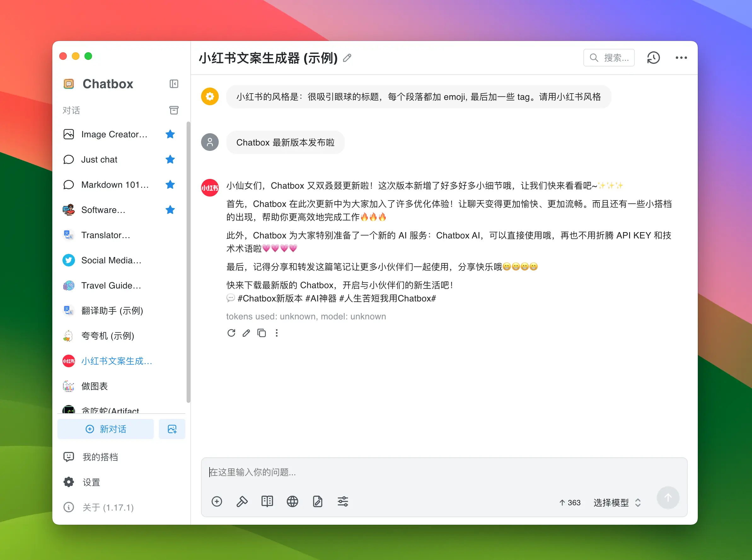Screen dimensions: 752x560
Task: Open the knowledge base book icon
Action: [267, 501]
